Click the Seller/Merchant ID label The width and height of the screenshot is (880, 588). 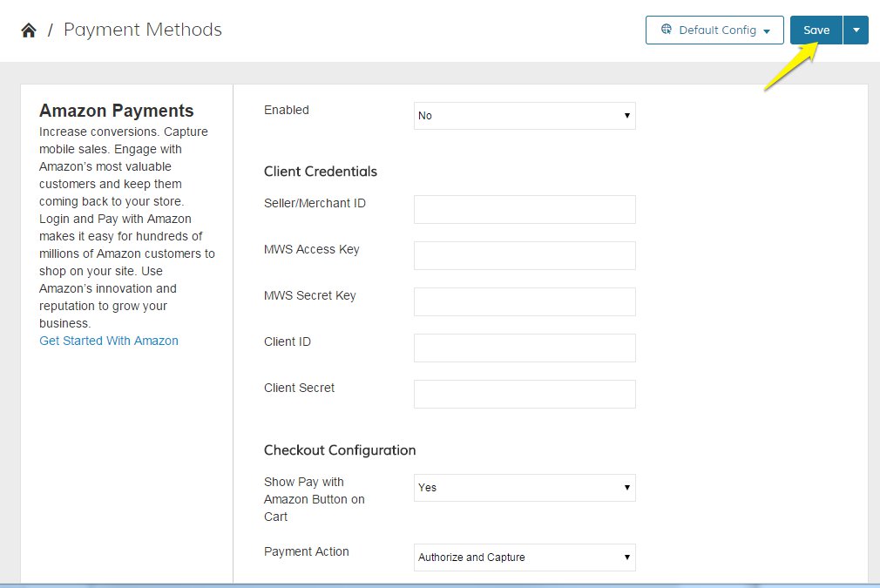click(x=315, y=203)
